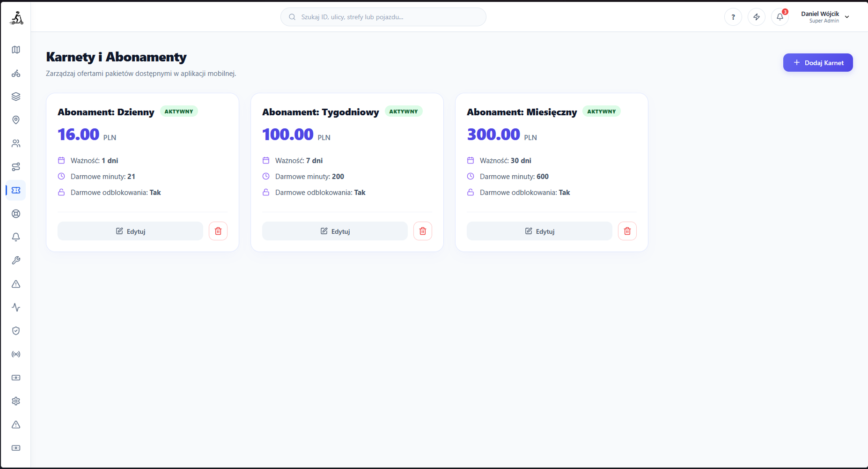Delete the Abonament: Miesięczny pass

point(627,231)
